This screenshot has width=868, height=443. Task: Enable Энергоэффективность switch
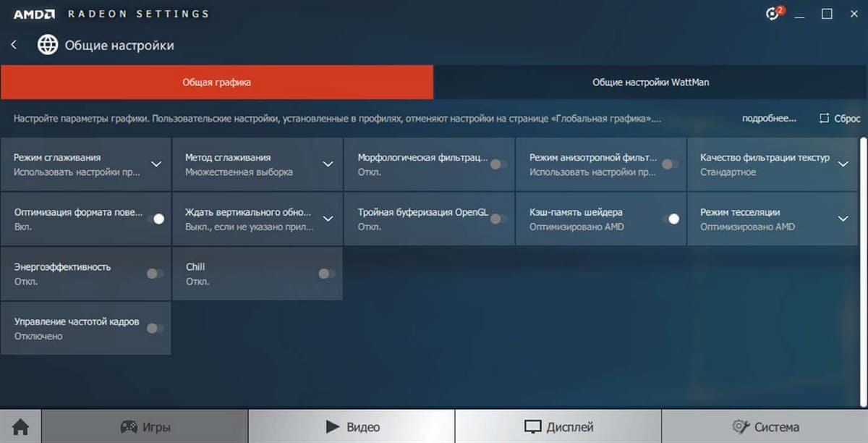pos(155,274)
